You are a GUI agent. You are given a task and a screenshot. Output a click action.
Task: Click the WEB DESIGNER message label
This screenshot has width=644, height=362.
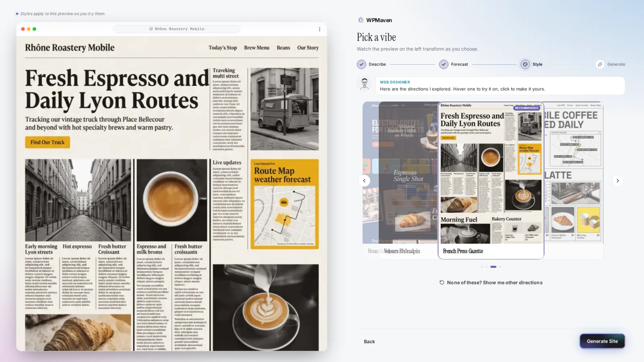click(x=395, y=82)
